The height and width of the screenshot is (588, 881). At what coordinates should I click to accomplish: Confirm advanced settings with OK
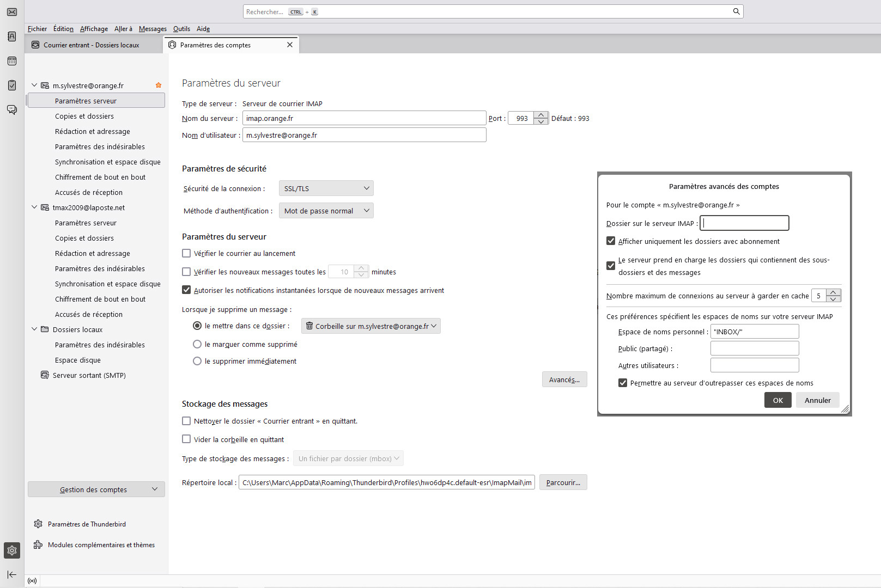pos(777,400)
